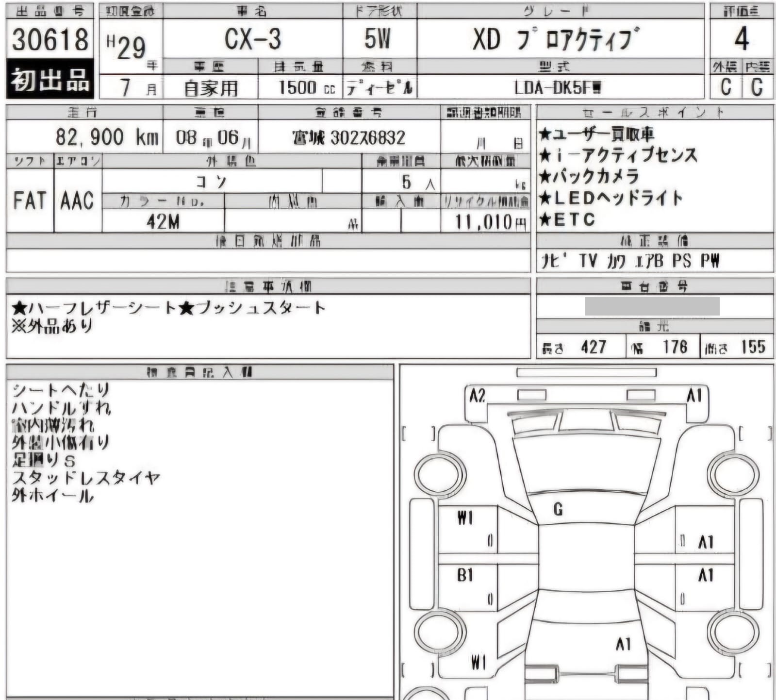Select the length value 427
The height and width of the screenshot is (700, 776).
(593, 347)
